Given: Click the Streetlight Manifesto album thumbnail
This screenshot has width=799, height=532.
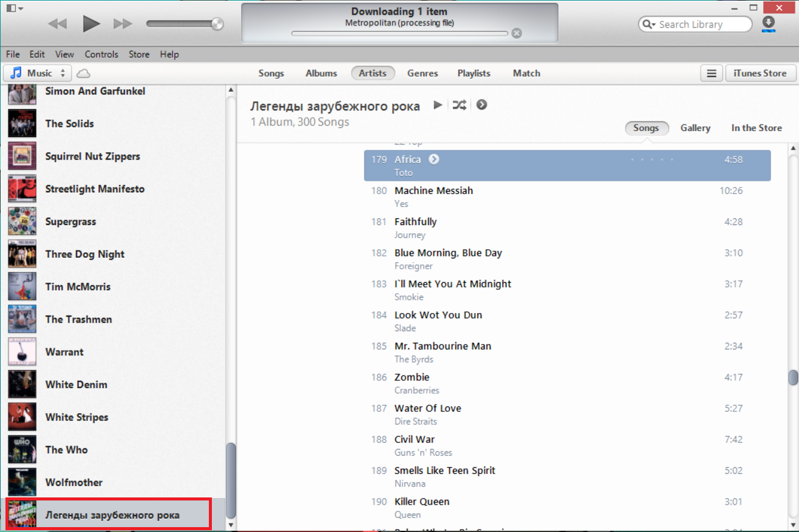Looking at the screenshot, I should [x=22, y=189].
